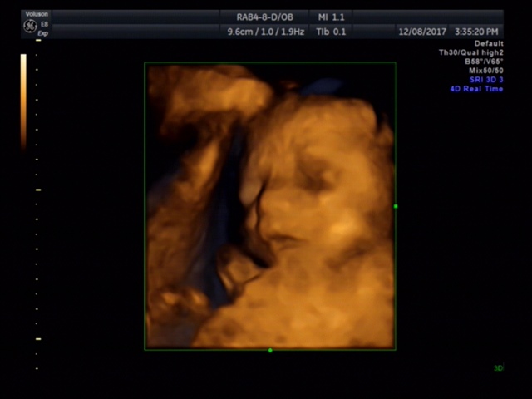Click the date 12/08/2017

pos(422,32)
